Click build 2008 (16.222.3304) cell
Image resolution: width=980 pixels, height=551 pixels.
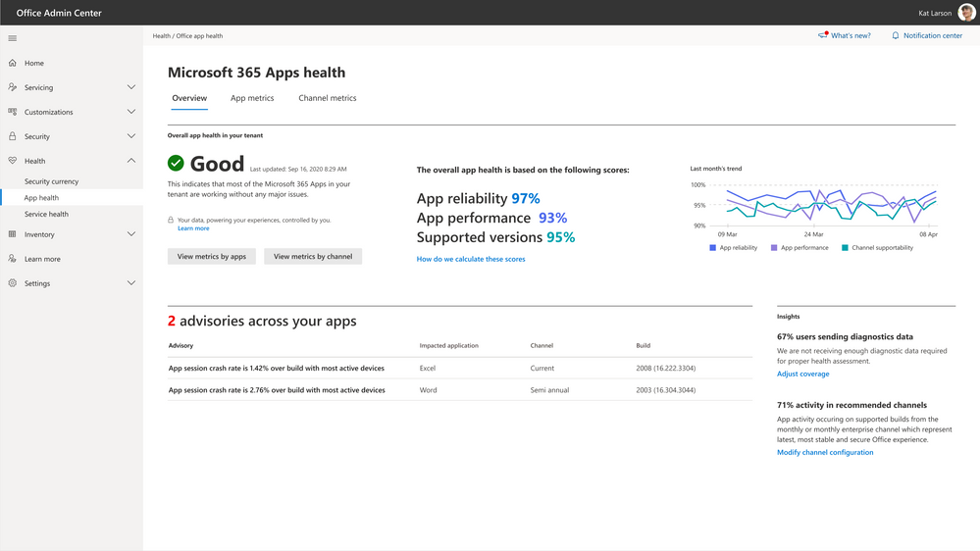[666, 368]
